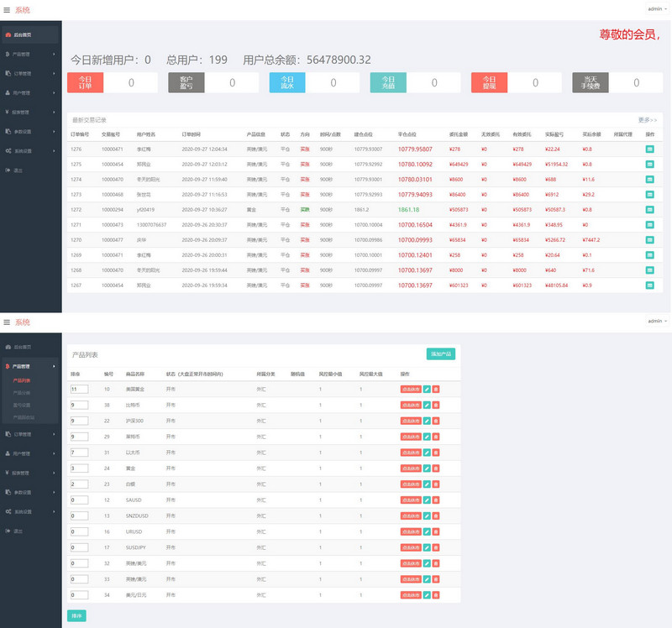672x628 pixels.
Task: Expand 系统设置 in the upper dashboard sidebar
Action: 30,151
